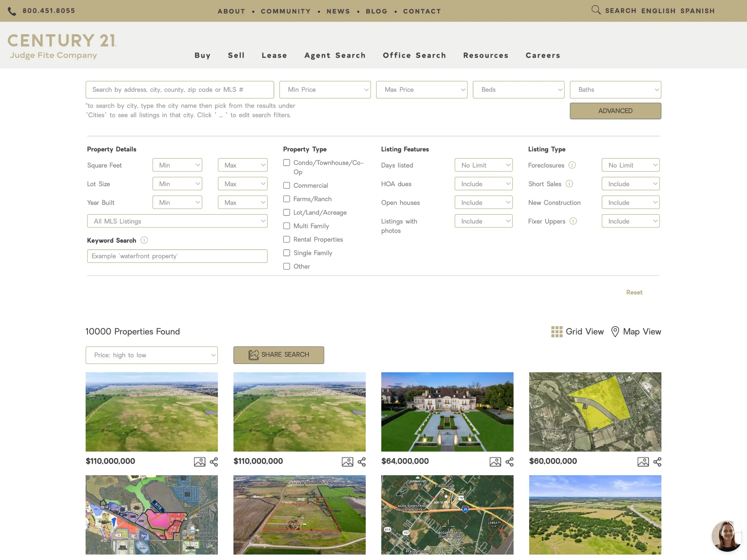Switch to Map View pin icon
The image size is (747, 560).
615,332
